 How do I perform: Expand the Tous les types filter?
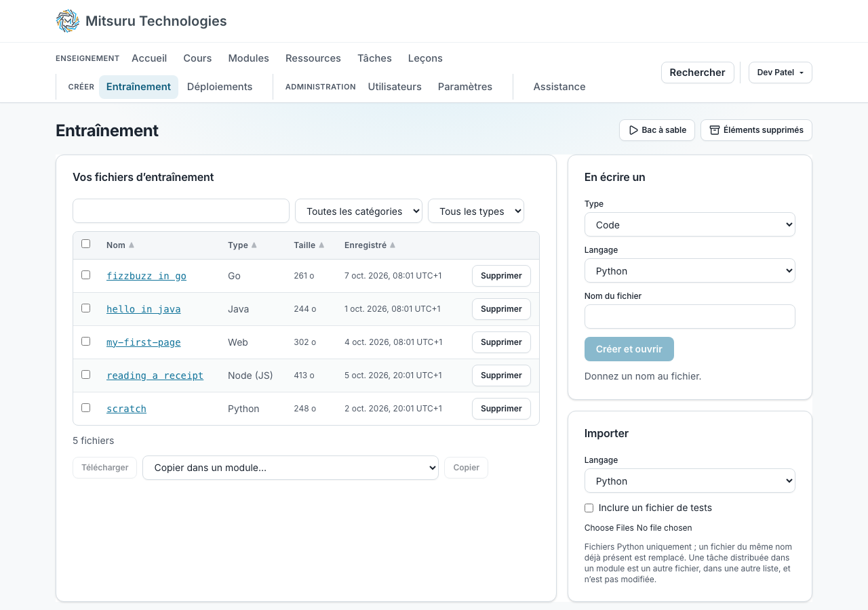476,211
